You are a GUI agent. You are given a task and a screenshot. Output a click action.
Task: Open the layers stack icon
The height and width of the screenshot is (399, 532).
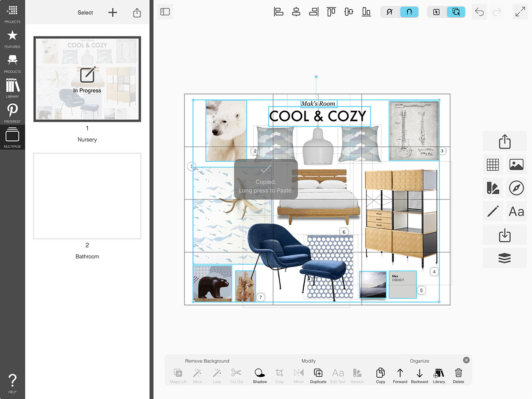(505, 258)
